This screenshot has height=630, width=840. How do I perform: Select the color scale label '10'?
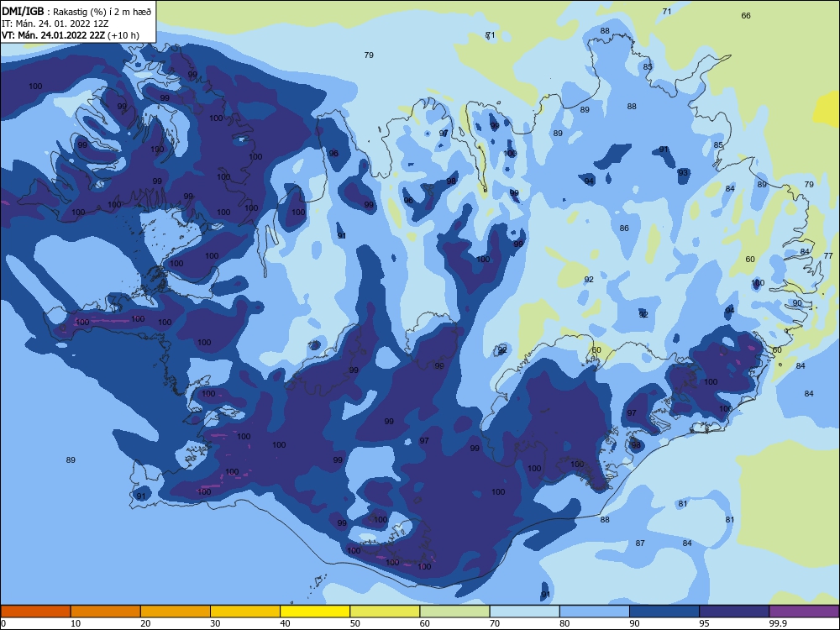76,623
